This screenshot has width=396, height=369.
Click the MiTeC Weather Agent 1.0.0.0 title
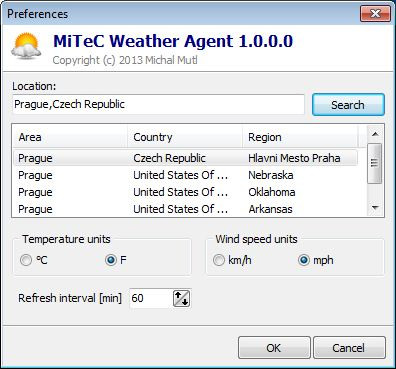point(173,41)
